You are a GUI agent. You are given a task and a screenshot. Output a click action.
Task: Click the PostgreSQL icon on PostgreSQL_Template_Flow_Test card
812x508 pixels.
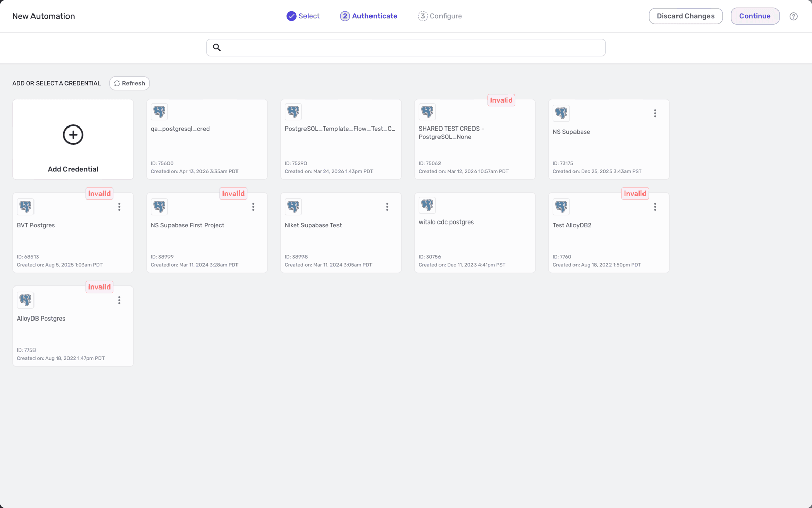point(293,112)
